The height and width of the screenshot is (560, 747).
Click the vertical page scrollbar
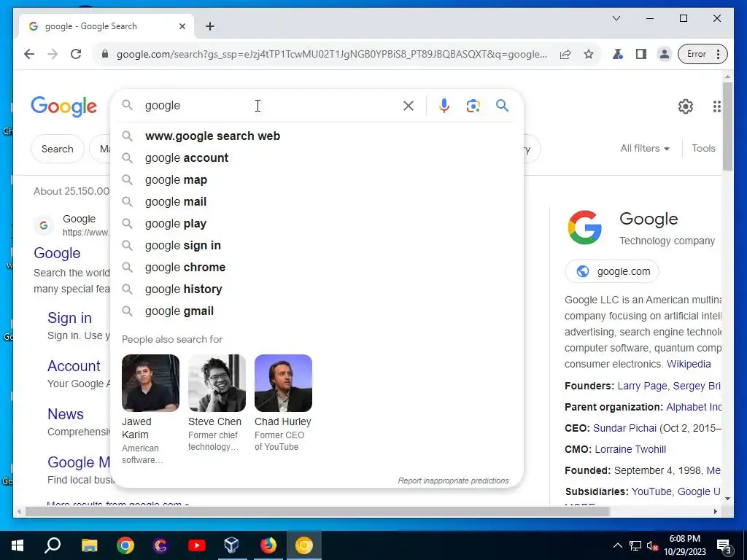point(727,126)
